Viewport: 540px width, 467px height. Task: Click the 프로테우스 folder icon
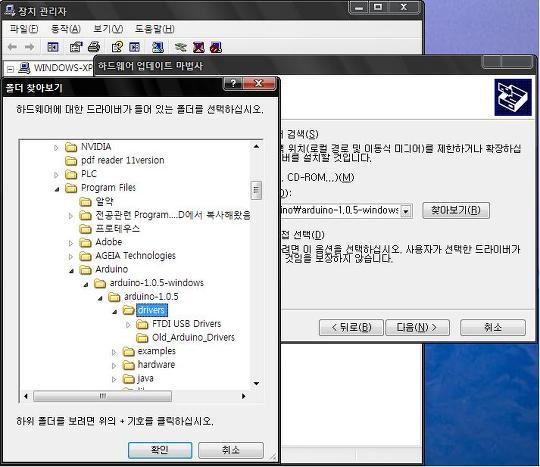coord(85,229)
